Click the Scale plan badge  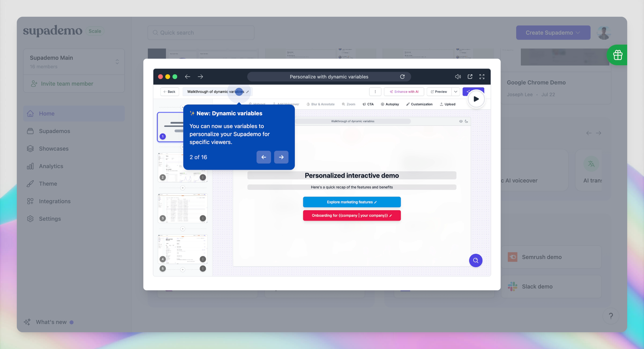click(95, 31)
